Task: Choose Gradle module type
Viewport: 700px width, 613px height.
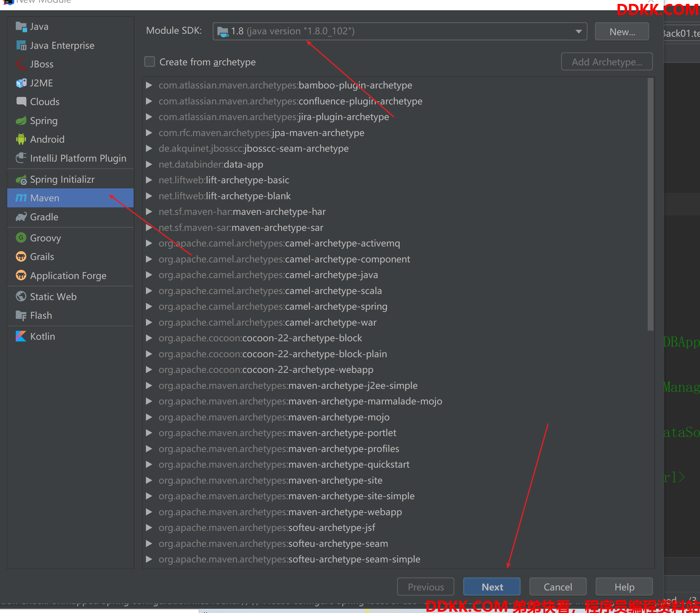Action: click(70, 217)
